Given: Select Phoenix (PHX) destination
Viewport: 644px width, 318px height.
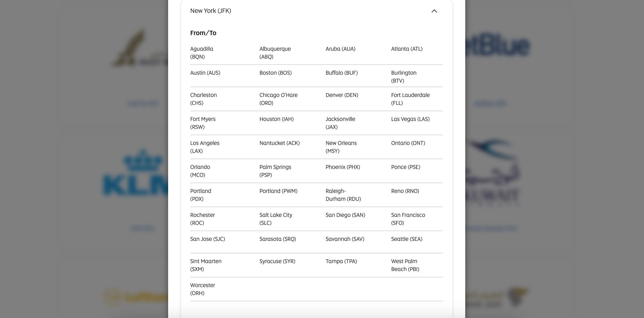Looking at the screenshot, I should pyautogui.click(x=342, y=167).
